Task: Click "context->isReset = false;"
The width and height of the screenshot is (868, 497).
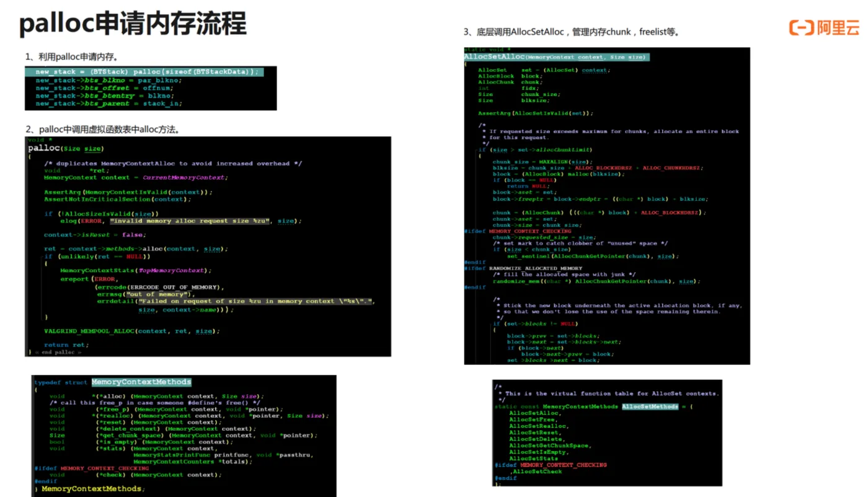Action: 95,235
